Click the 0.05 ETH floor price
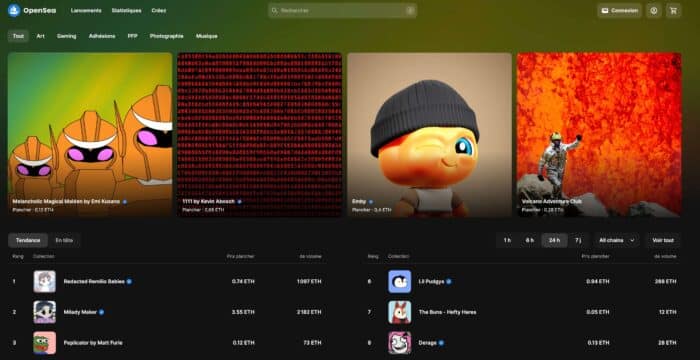The image size is (700, 360). coord(598,312)
